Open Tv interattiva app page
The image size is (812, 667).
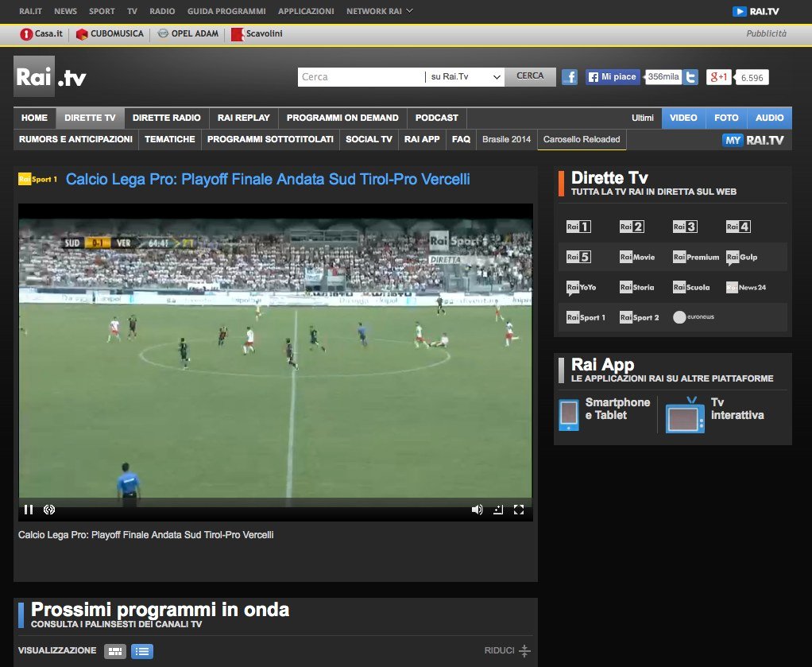[714, 414]
